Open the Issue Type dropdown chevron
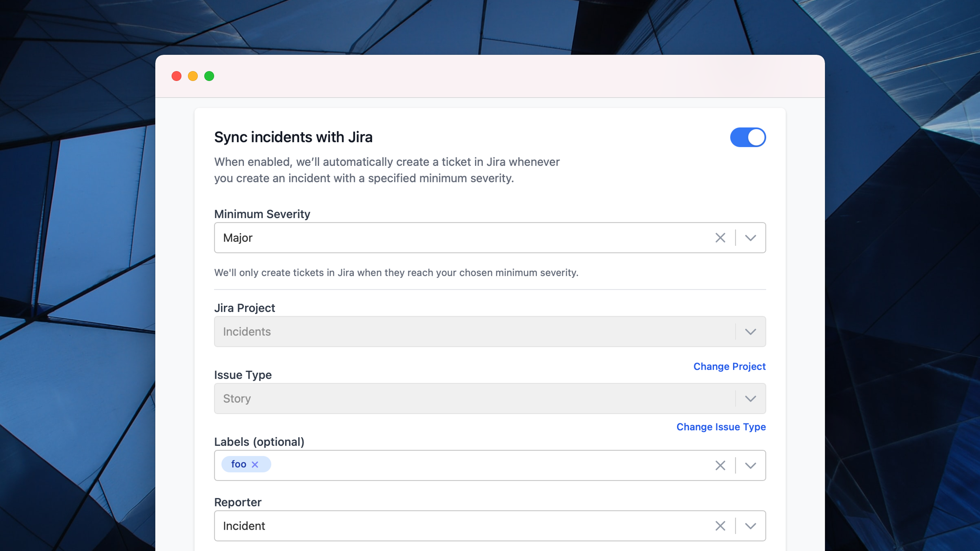 (x=750, y=398)
